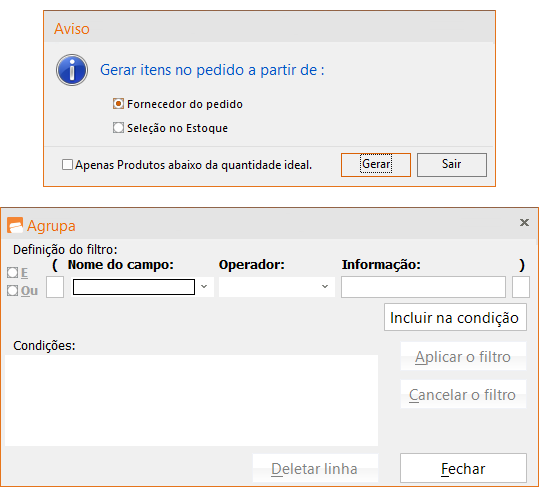Click inside the Nome do campo combo box
Viewport: 541px width, 491px height.
point(134,287)
